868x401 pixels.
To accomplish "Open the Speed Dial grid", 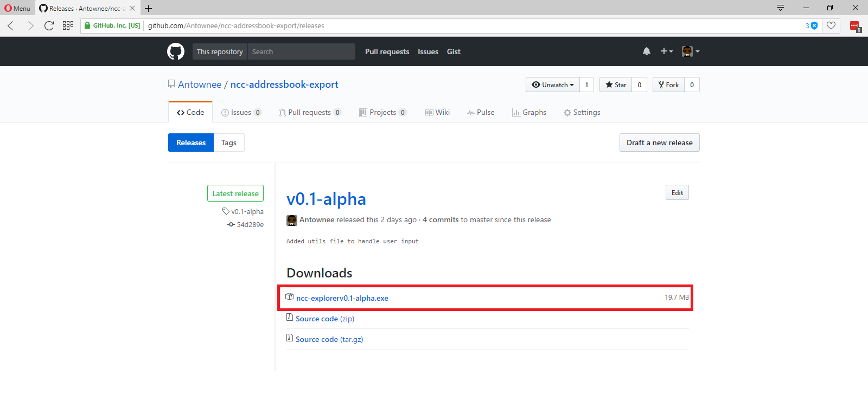I will (68, 25).
